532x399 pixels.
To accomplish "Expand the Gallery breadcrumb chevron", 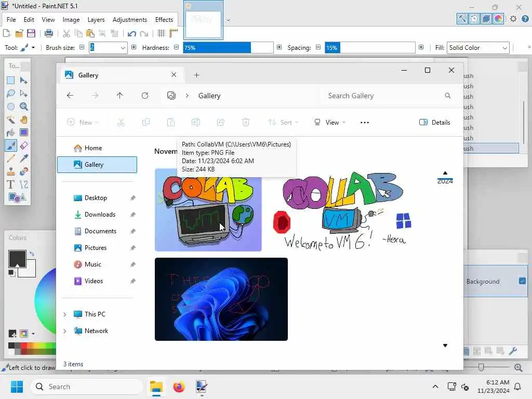I will pyautogui.click(x=187, y=96).
